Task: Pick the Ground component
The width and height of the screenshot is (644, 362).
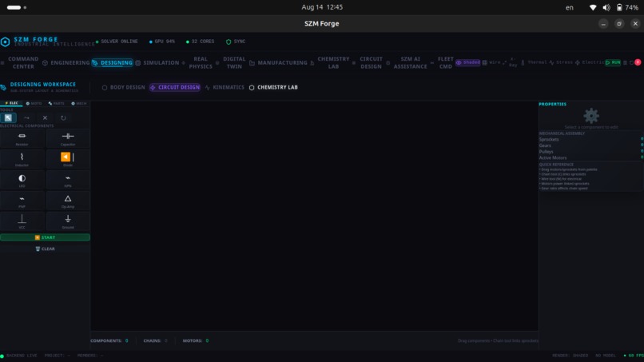Action: 68,221
